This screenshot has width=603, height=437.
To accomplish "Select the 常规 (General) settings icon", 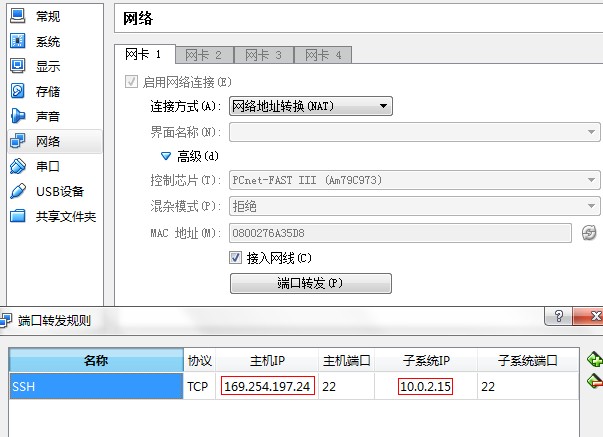I will click(x=18, y=16).
